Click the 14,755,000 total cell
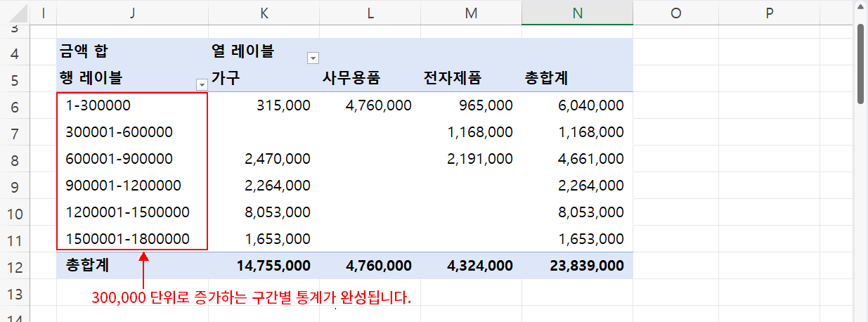 tap(264, 265)
